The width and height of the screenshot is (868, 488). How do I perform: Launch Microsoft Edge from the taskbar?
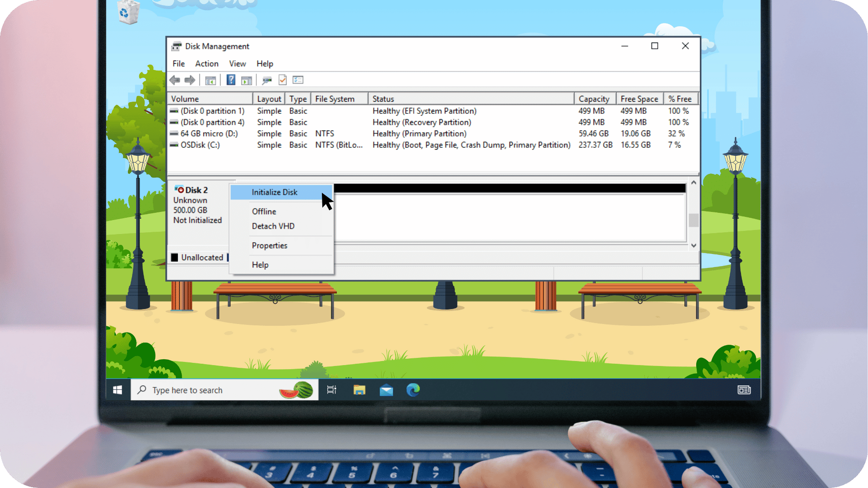pos(413,390)
